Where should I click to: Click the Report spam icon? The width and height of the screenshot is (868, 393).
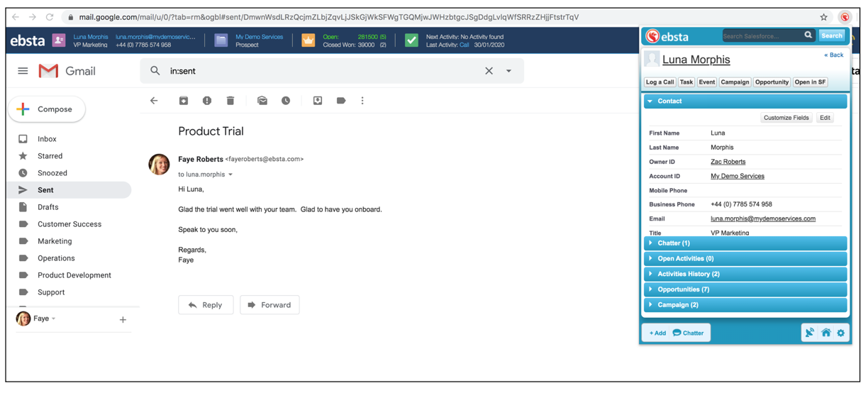pos(207,101)
